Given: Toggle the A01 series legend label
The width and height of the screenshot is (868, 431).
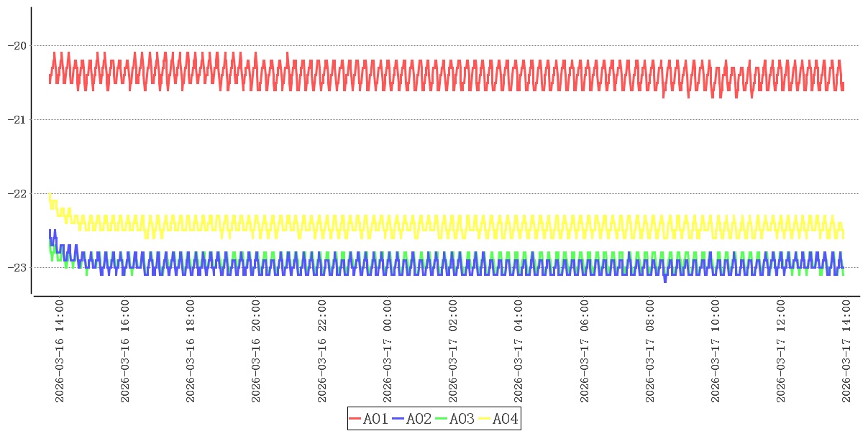Looking at the screenshot, I should pos(375,419).
